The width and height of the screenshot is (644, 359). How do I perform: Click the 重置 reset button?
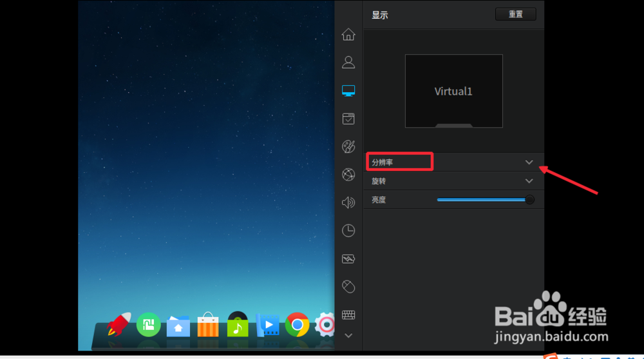tap(515, 14)
